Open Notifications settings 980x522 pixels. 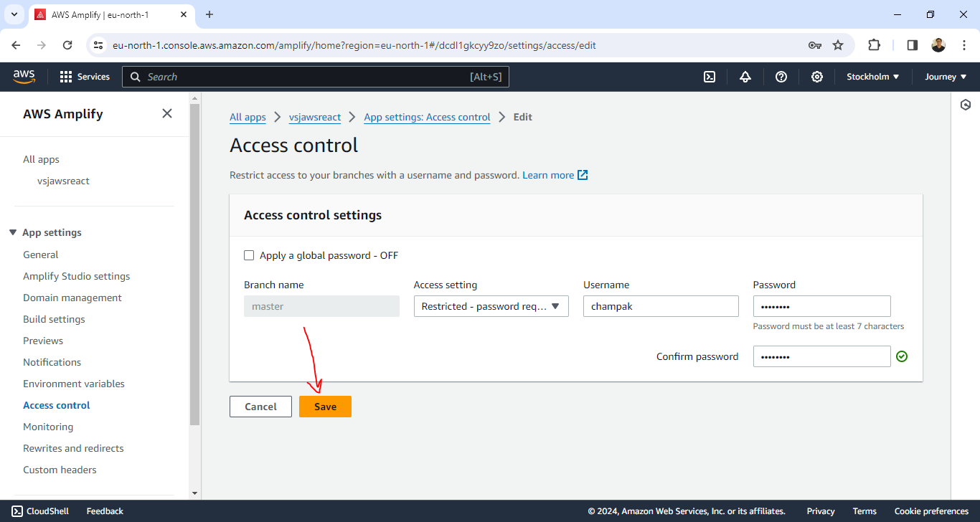tap(52, 362)
